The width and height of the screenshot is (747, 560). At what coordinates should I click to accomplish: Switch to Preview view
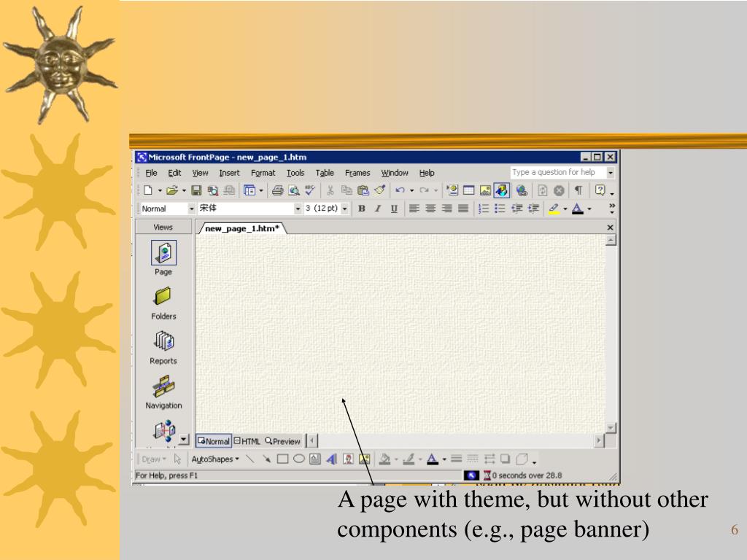[282, 441]
